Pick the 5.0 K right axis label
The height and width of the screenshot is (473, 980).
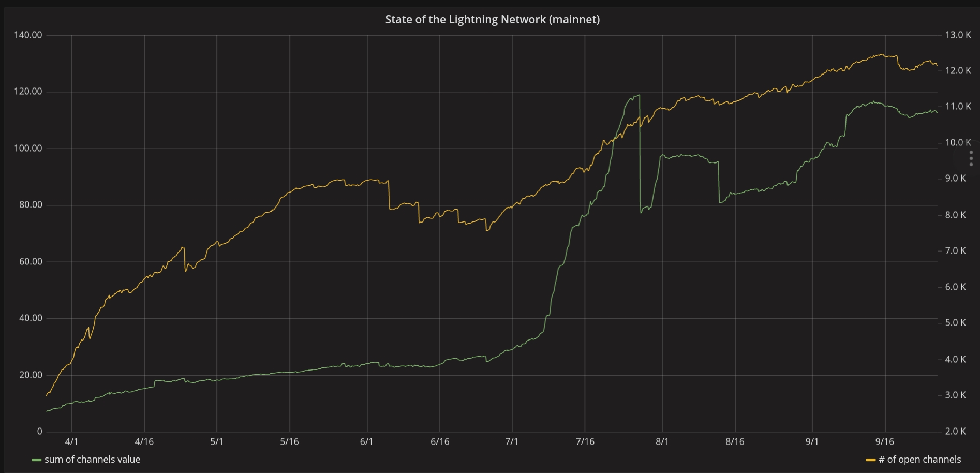955,323
